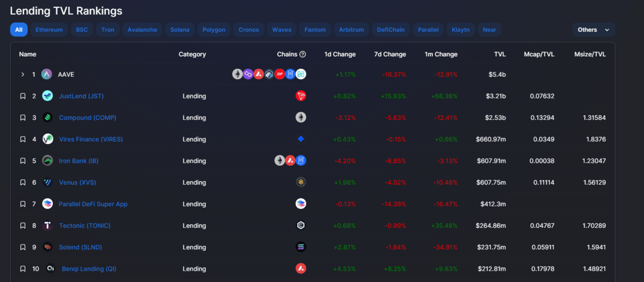Screen dimensions: 644x282
Task: Click Polygon chain icon in AAVE row
Action: click(248, 74)
